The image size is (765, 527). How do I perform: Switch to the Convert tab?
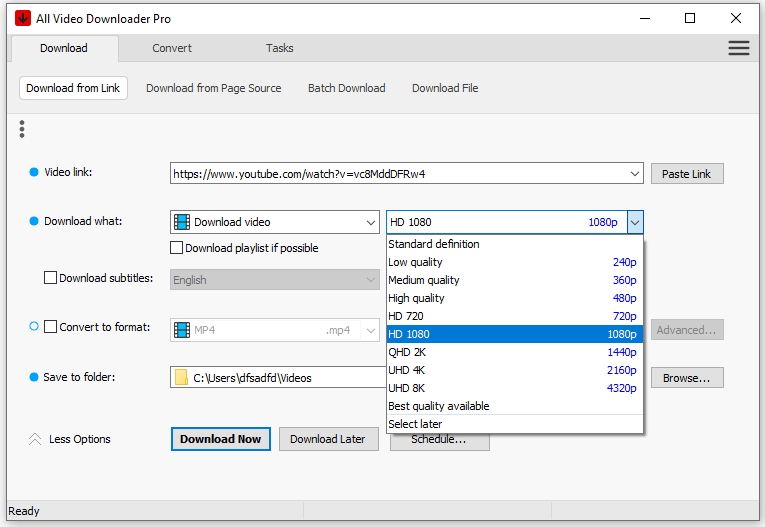pyautogui.click(x=172, y=48)
